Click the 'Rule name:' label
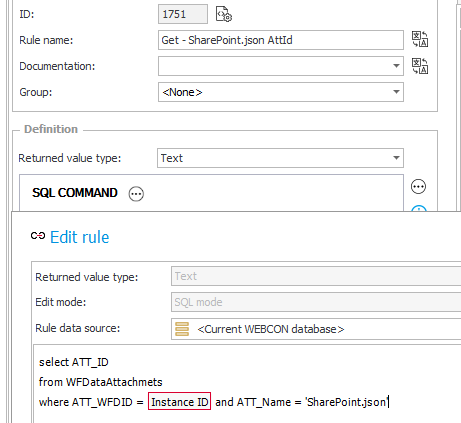Viewport: 461px width, 423px height. click(46, 40)
